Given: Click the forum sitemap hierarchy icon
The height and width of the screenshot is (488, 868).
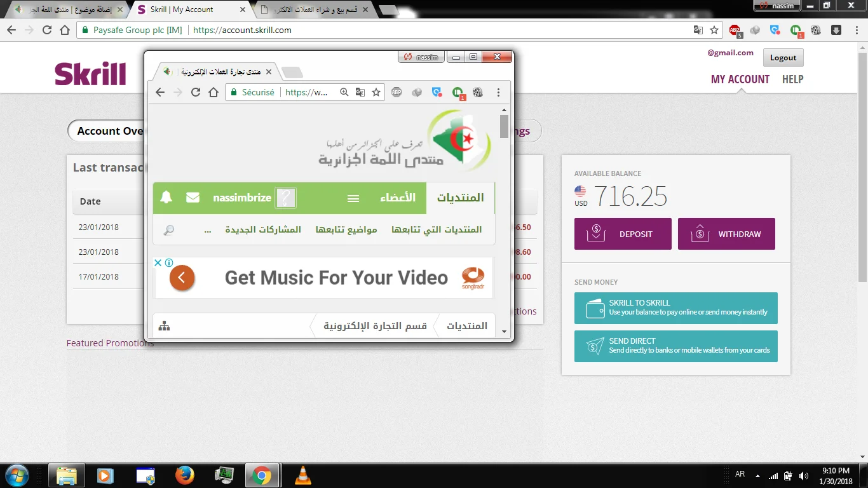Looking at the screenshot, I should [165, 326].
